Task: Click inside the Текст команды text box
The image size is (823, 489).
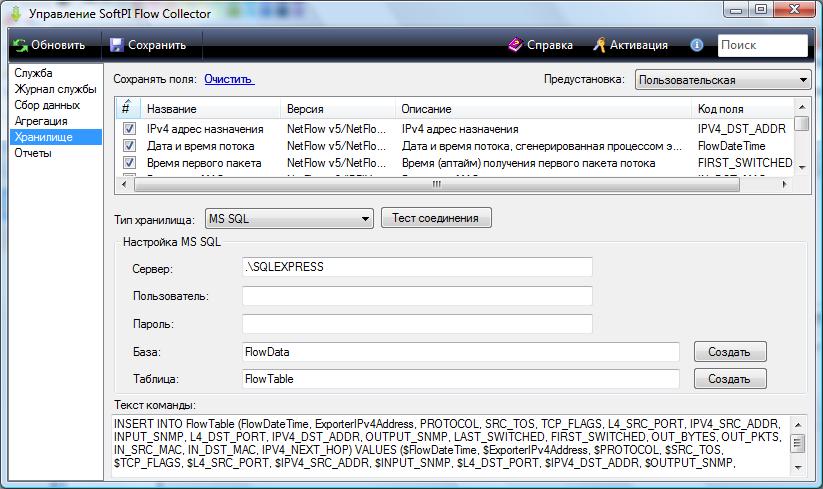Action: [x=450, y=444]
